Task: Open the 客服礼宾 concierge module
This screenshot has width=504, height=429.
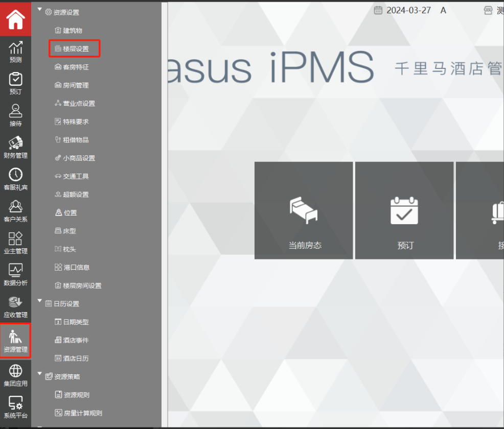Action: (x=15, y=179)
